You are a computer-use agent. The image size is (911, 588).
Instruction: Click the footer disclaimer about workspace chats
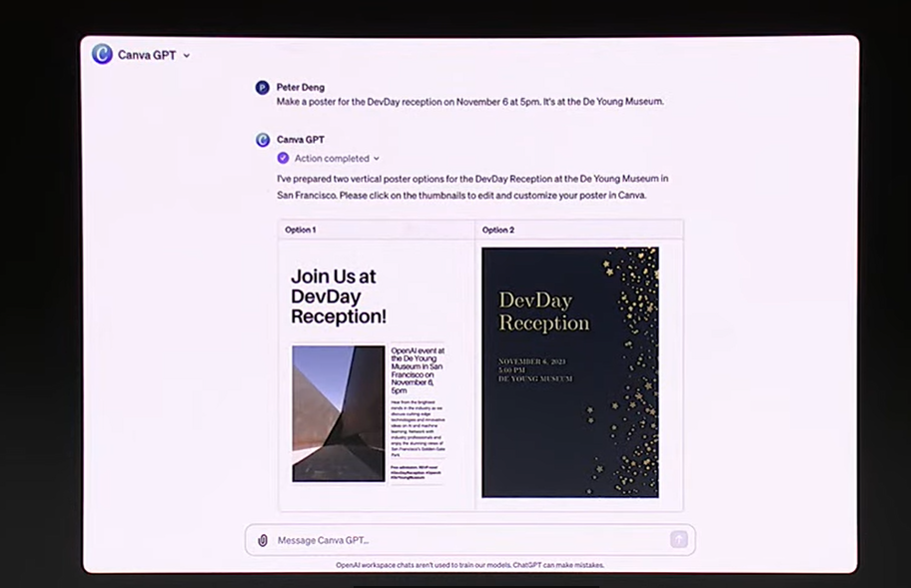[x=470, y=565]
